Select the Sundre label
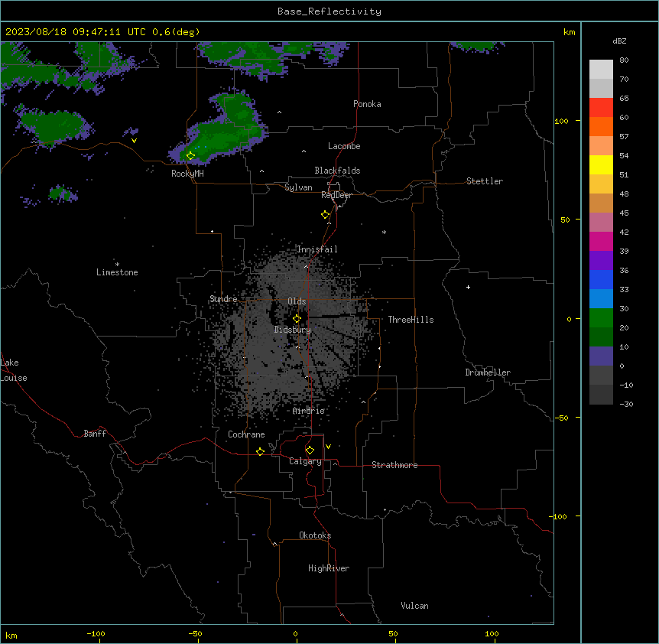659x644 pixels. tap(223, 299)
